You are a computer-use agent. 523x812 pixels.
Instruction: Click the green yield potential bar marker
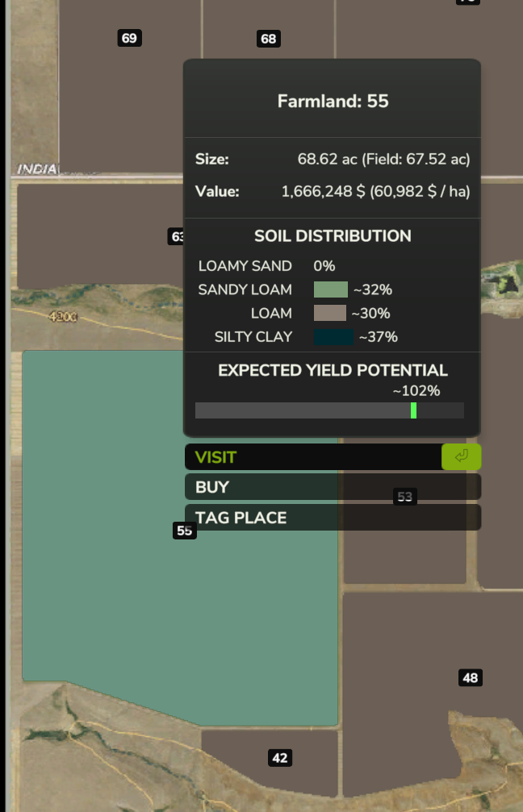[x=413, y=410]
